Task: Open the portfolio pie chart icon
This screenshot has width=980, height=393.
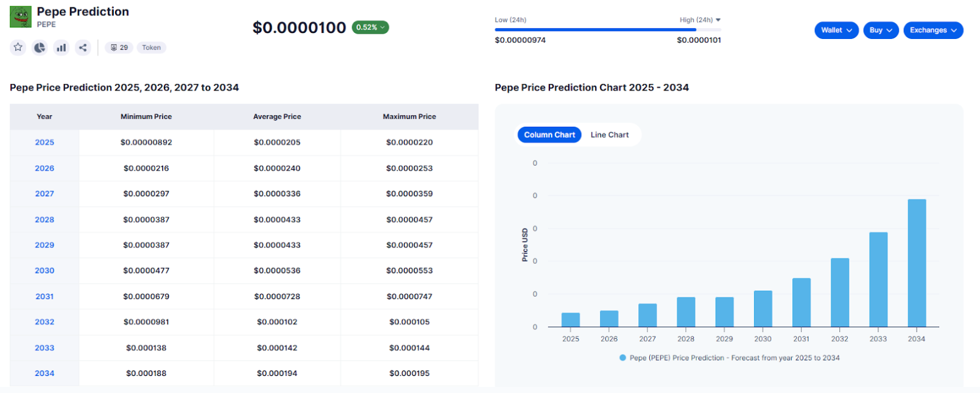Action: pyautogui.click(x=40, y=47)
